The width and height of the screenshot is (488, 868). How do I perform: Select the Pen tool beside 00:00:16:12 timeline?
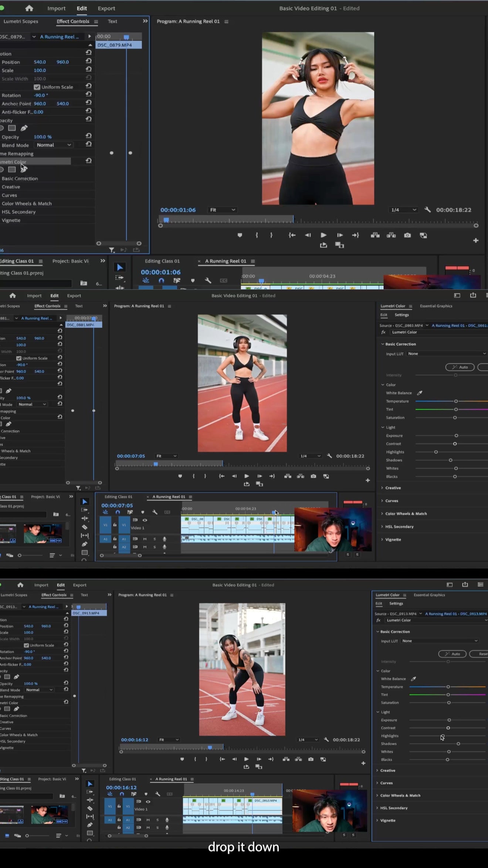89,825
